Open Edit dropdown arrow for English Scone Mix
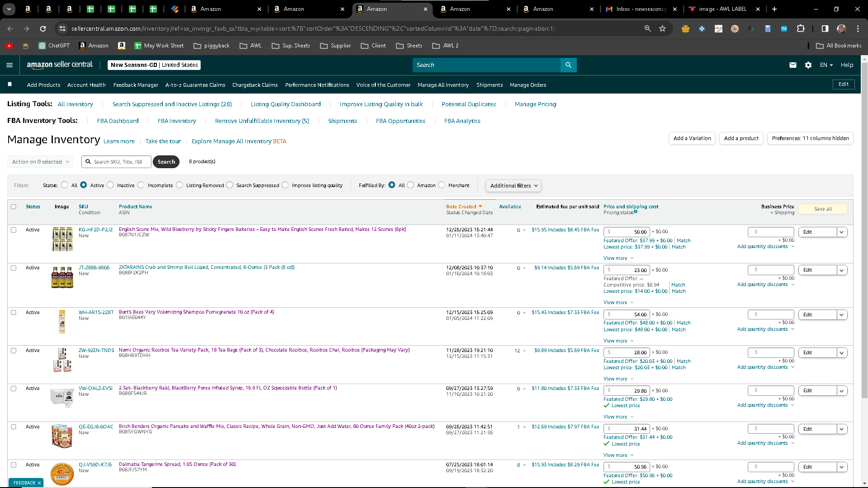Viewport: 868px width, 488px height. [x=842, y=232]
